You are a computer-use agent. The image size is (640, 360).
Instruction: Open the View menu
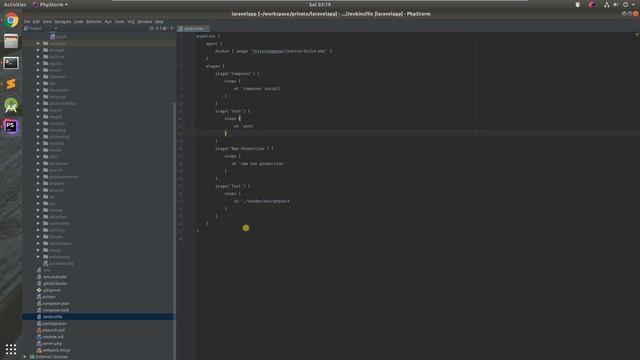pyautogui.click(x=47, y=22)
